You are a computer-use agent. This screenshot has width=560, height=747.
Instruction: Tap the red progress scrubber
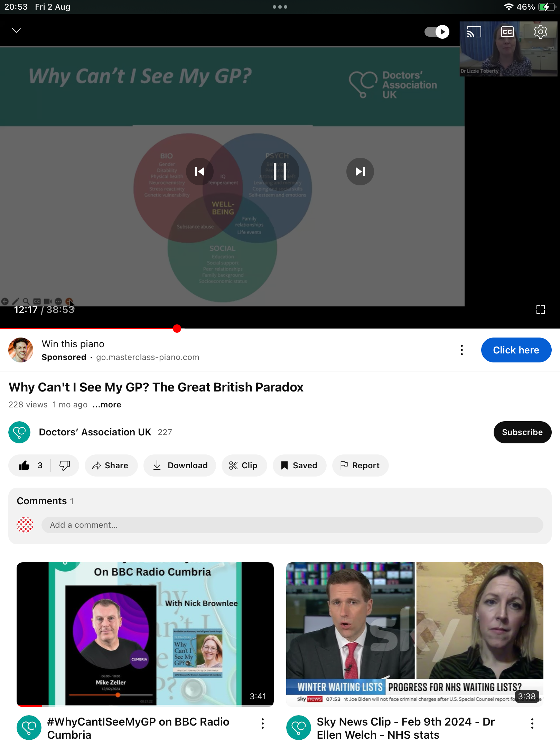click(177, 329)
